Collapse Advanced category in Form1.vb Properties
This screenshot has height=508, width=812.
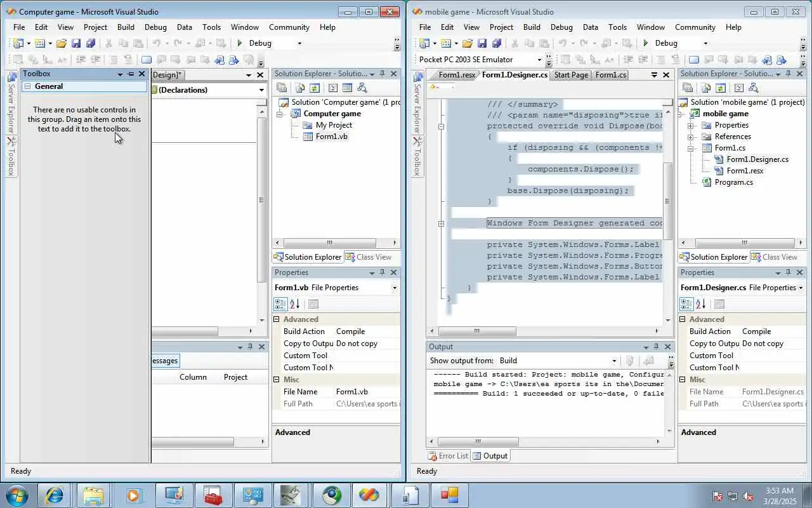pyautogui.click(x=277, y=319)
